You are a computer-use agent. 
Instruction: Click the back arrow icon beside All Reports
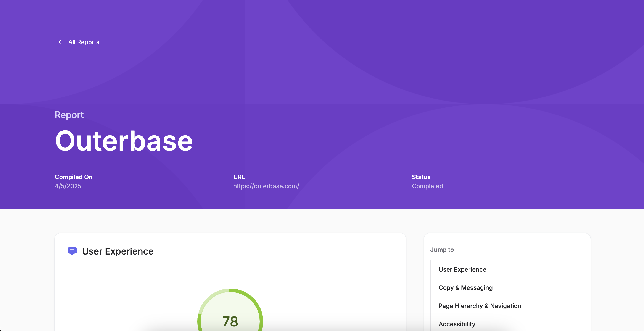pyautogui.click(x=61, y=42)
